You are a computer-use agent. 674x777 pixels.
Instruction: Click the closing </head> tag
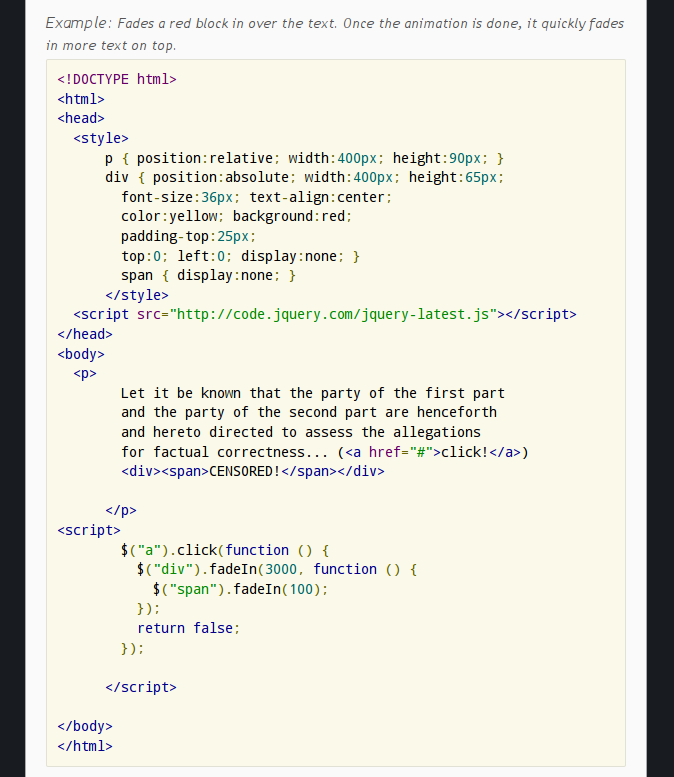85,334
